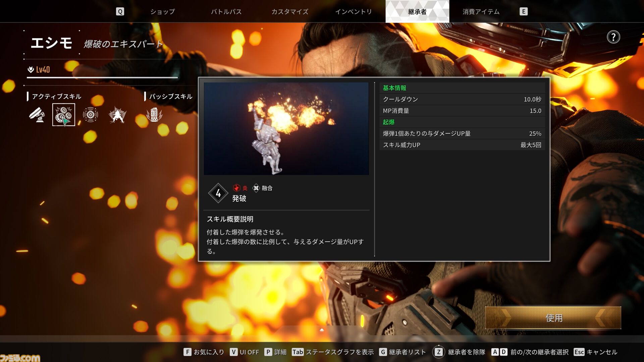This screenshot has height=362, width=644.
Task: Open the 消費アイテム tab
Action: click(481, 12)
